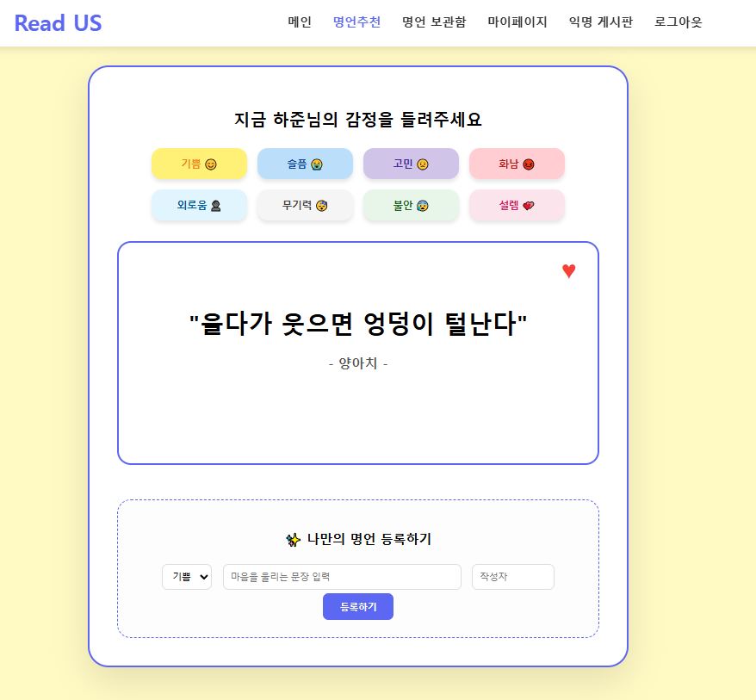The width and height of the screenshot is (756, 700).
Task: Navigate to 마이페이지
Action: 517,22
